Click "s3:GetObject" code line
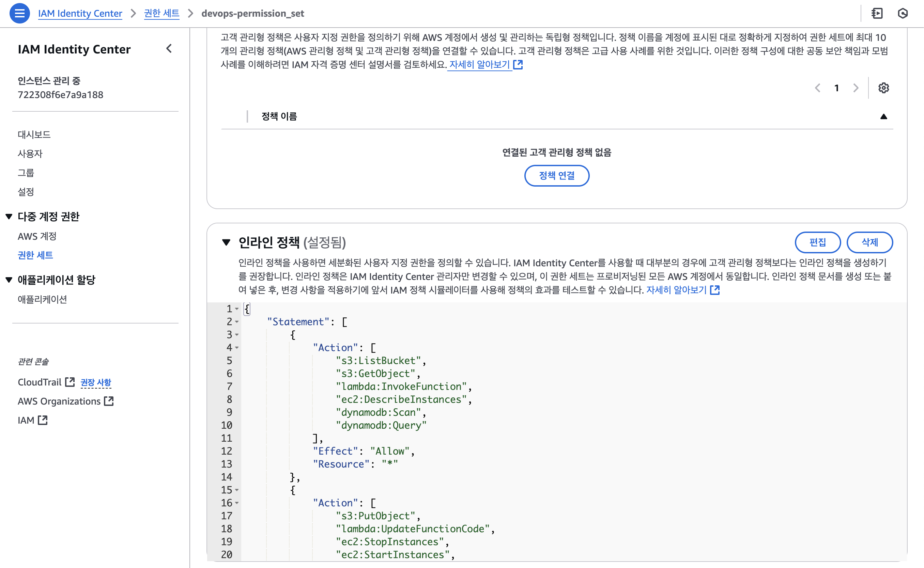Image resolution: width=924 pixels, height=568 pixels. [378, 374]
